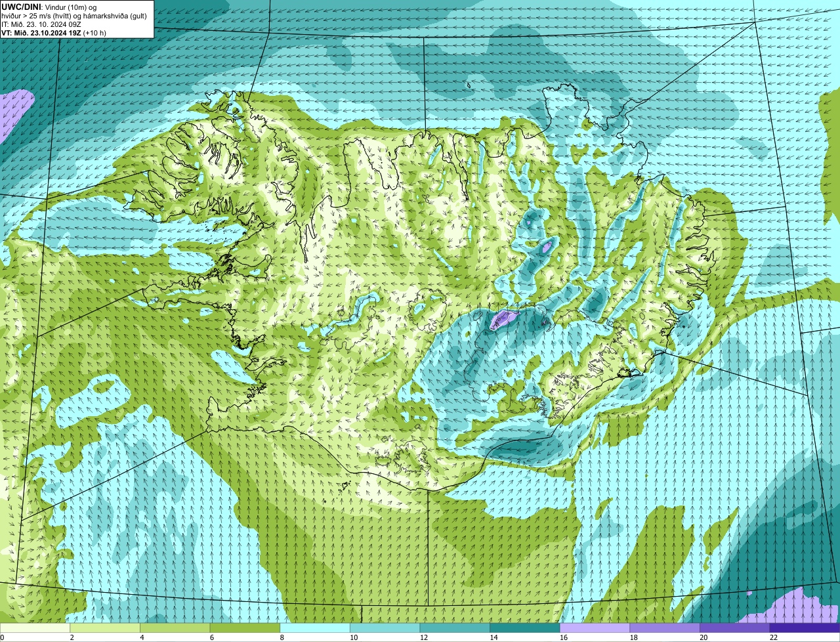Image resolution: width=840 pixels, height=642 pixels.
Task: Click the above 22 m/s dark purple swatch
Action: click(805, 628)
